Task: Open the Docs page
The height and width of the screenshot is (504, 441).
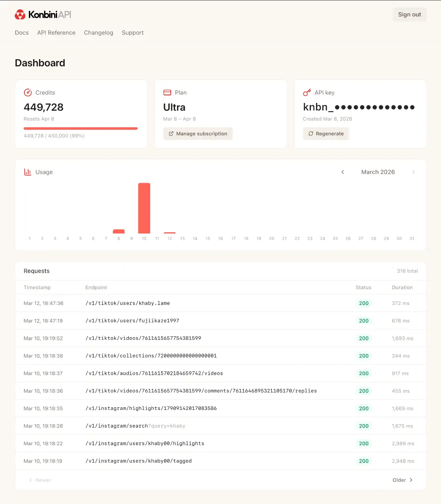Action: pos(22,33)
